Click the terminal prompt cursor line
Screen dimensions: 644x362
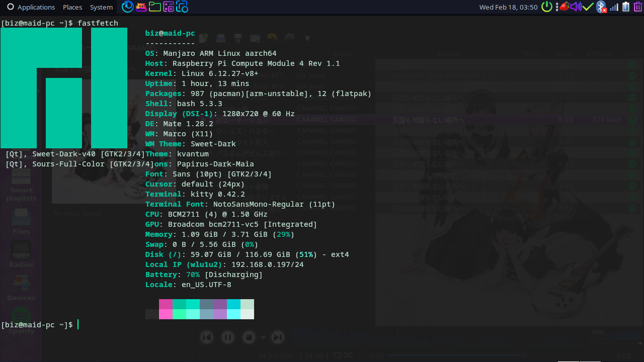click(x=39, y=325)
